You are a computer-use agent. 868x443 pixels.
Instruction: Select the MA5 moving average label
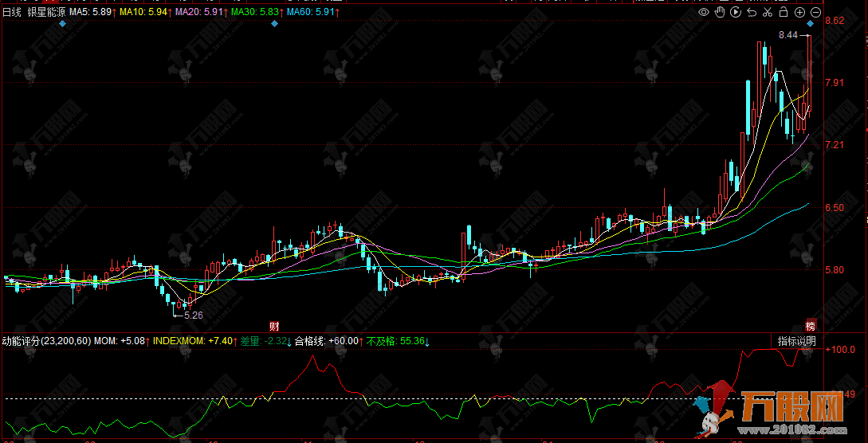click(x=91, y=13)
